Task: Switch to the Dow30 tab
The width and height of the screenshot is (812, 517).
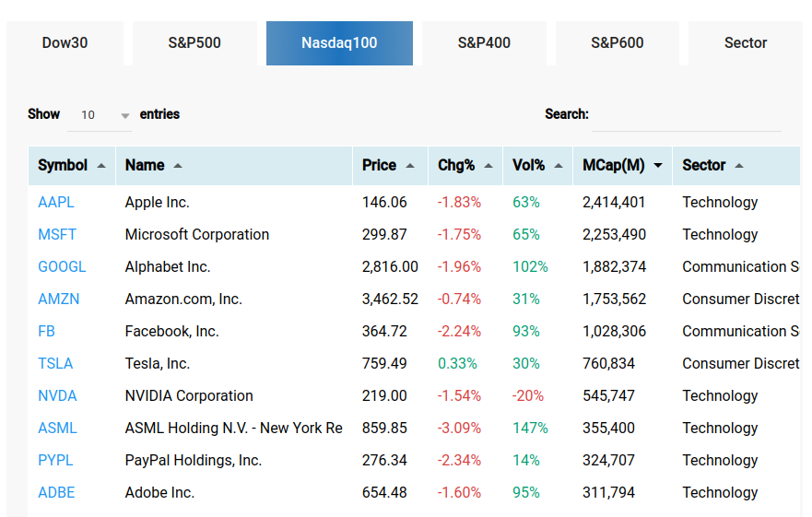Action: (65, 43)
